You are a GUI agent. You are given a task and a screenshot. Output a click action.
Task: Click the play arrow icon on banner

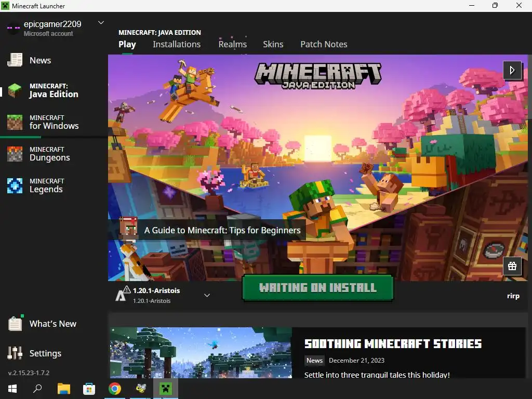pyautogui.click(x=512, y=70)
